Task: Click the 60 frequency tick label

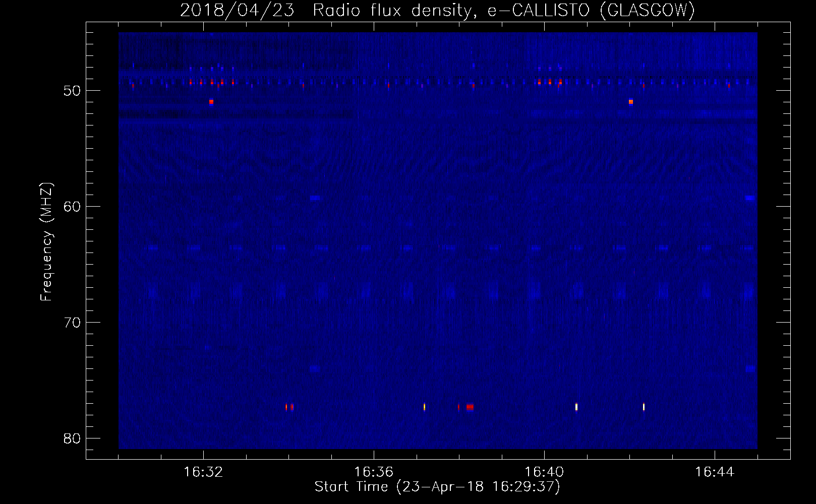Action: [72, 207]
